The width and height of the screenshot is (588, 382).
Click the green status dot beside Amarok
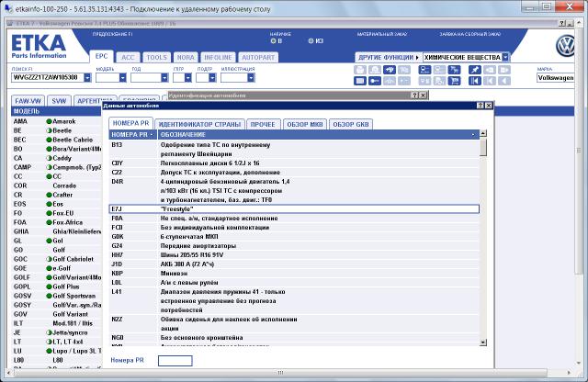49,121
